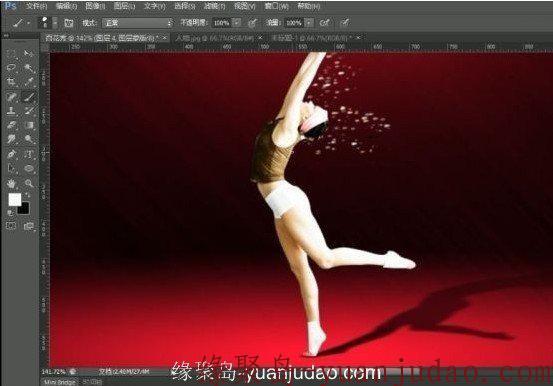Image resolution: width=553 pixels, height=386 pixels.
Task: Select the Move tool
Action: pyautogui.click(x=29, y=54)
